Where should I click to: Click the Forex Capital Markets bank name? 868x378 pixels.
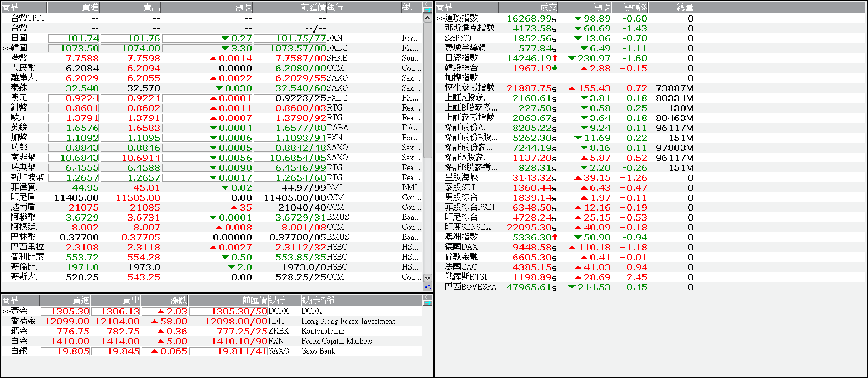337,341
